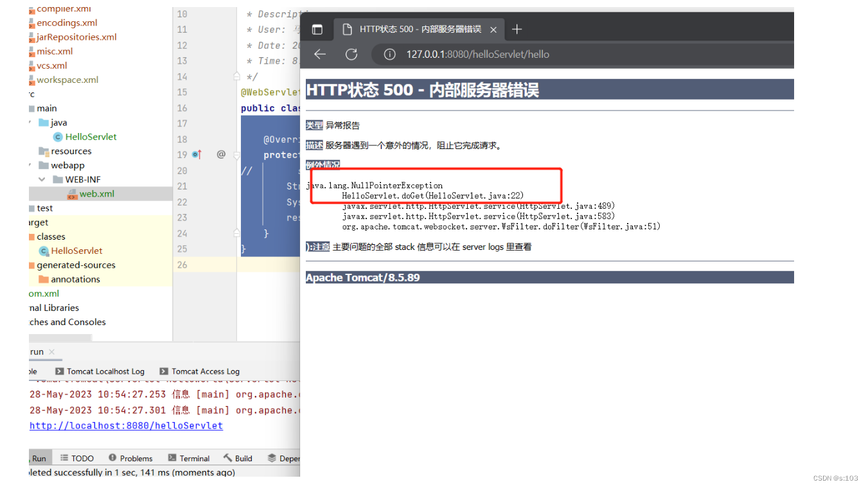868x487 pixels.
Task: Click the @ annotation gutter marker on line 19
Action: (x=221, y=154)
